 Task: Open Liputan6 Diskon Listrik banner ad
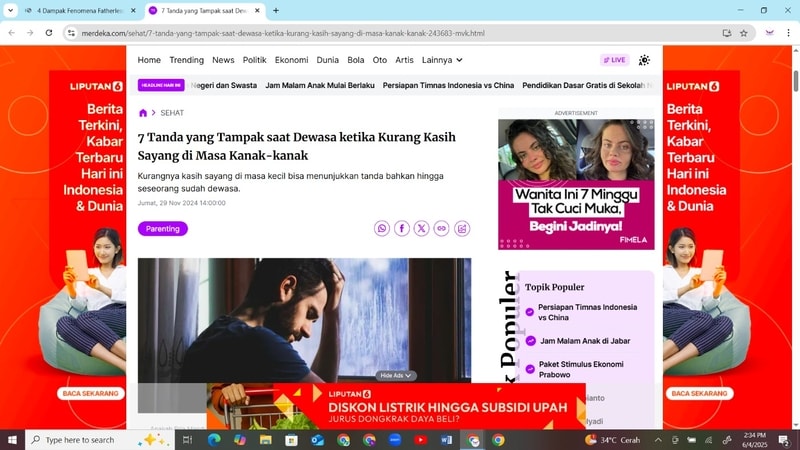pos(396,406)
